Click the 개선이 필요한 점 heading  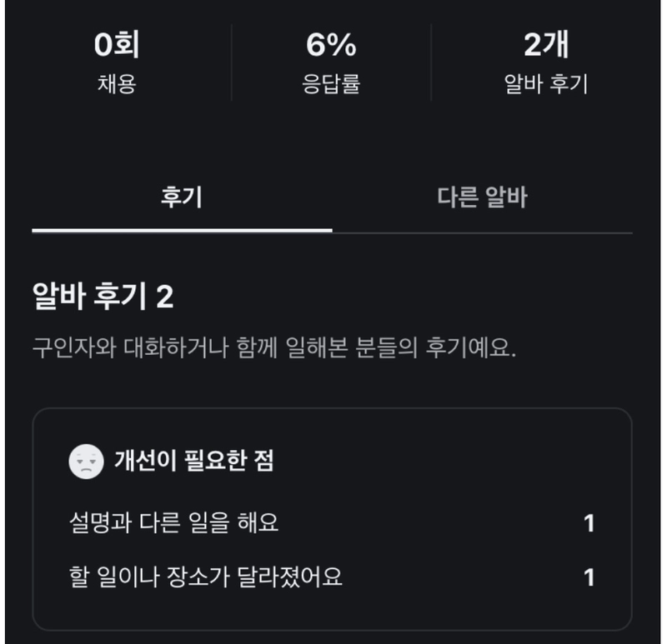point(194,461)
